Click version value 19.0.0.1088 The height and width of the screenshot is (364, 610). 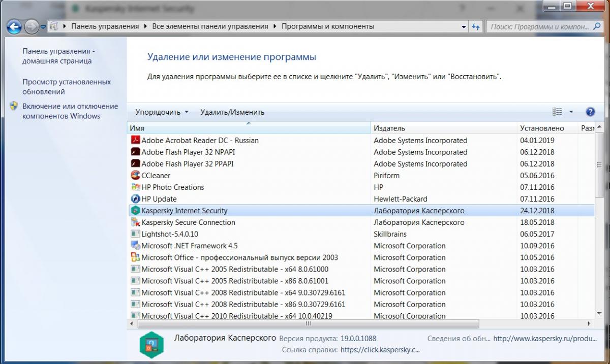pyautogui.click(x=358, y=338)
